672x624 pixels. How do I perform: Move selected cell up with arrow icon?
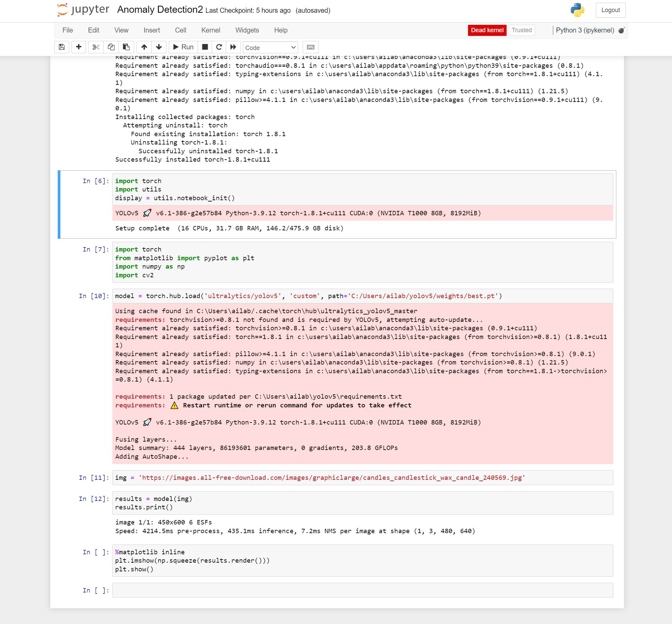point(144,47)
